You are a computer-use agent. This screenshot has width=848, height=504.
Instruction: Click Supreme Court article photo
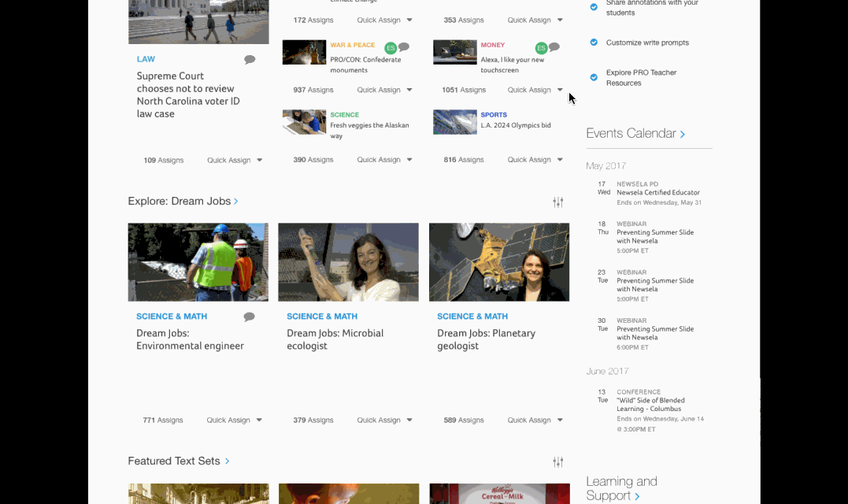point(198,21)
